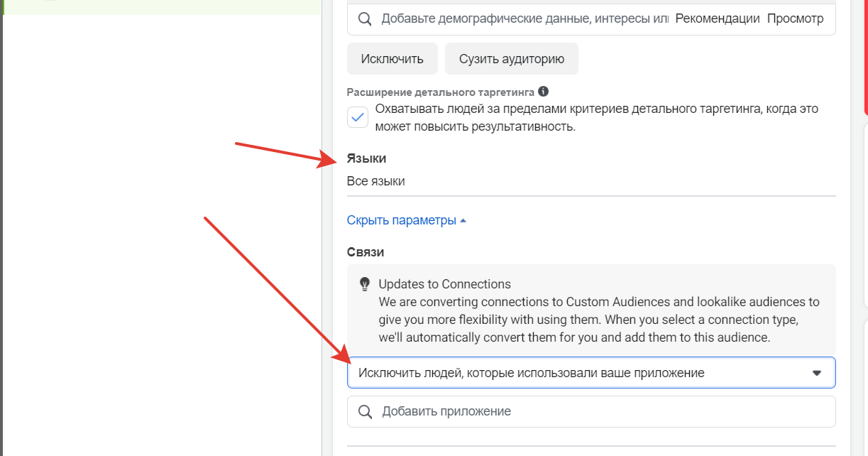Click the Исключить button
The width and height of the screenshot is (868, 456).
coord(392,59)
